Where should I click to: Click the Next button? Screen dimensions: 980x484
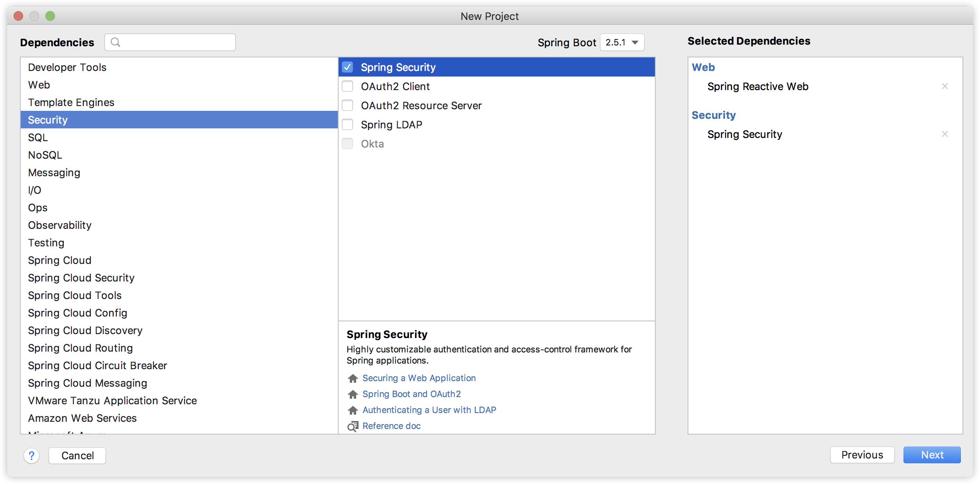931,455
